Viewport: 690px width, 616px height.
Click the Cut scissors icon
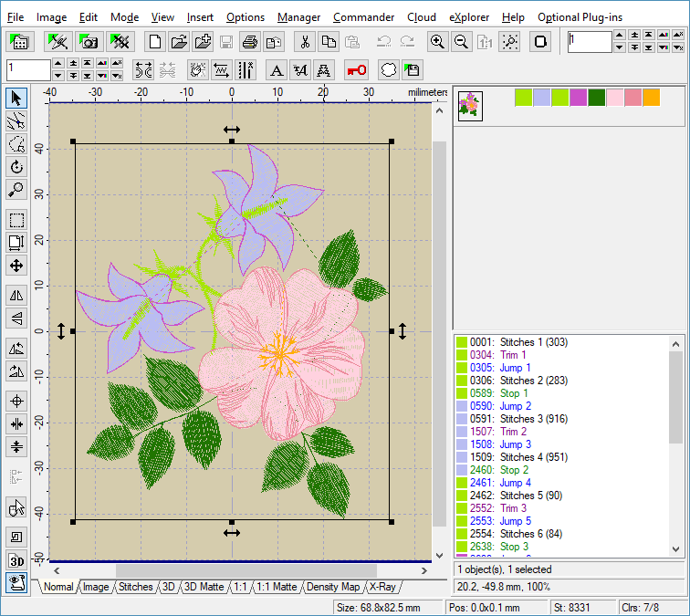[305, 42]
